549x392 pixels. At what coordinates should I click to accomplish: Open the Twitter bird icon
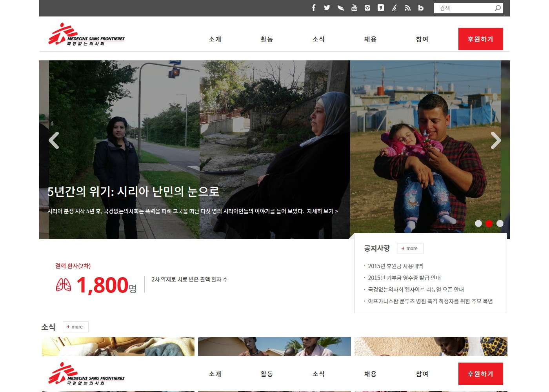327,8
